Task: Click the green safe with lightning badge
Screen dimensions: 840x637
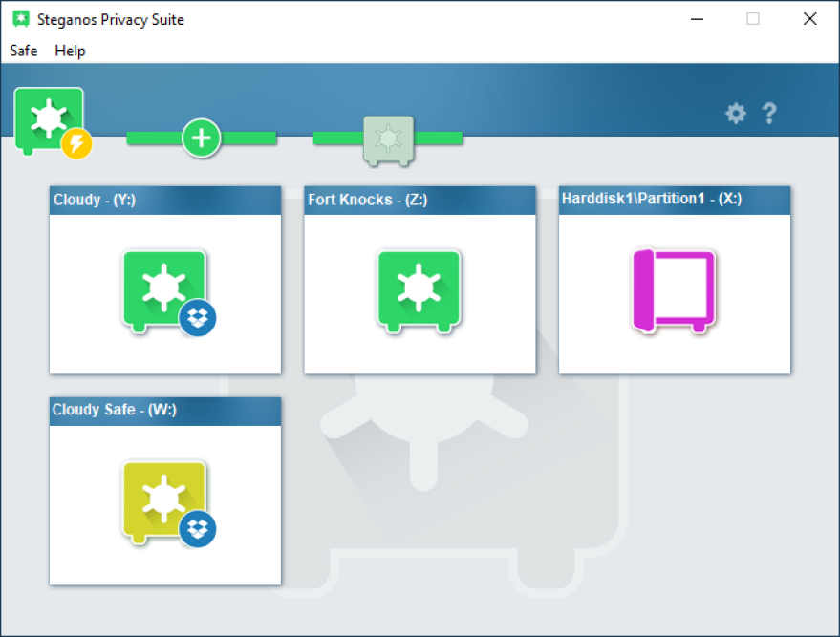Action: coord(52,122)
